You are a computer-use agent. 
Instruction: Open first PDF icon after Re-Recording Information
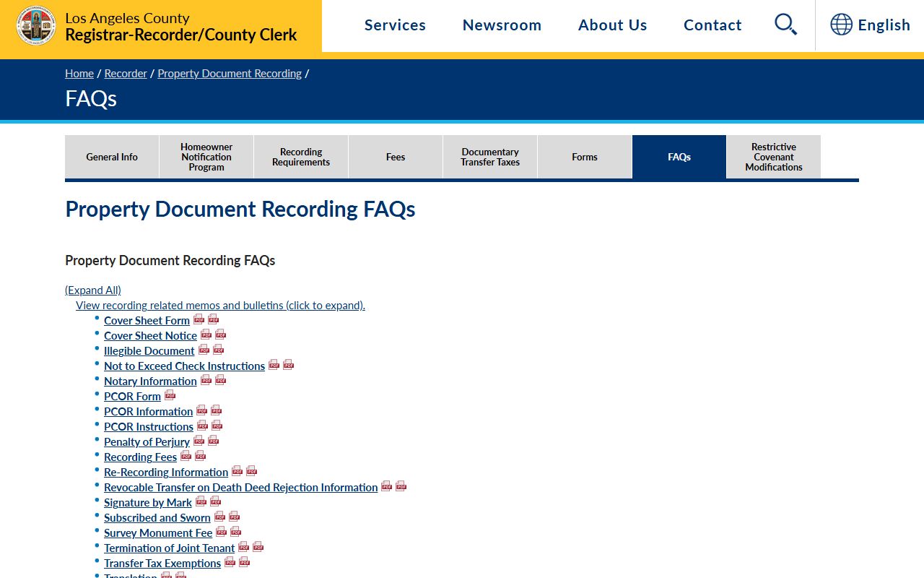237,471
